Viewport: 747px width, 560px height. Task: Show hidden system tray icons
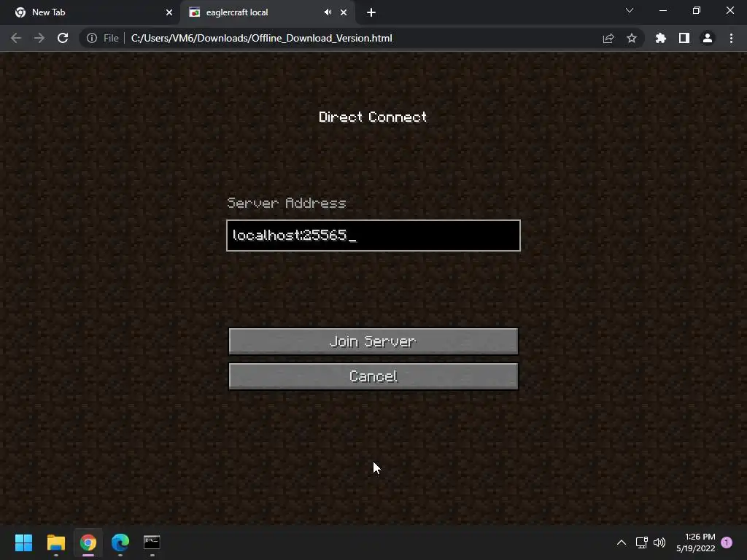coord(622,542)
